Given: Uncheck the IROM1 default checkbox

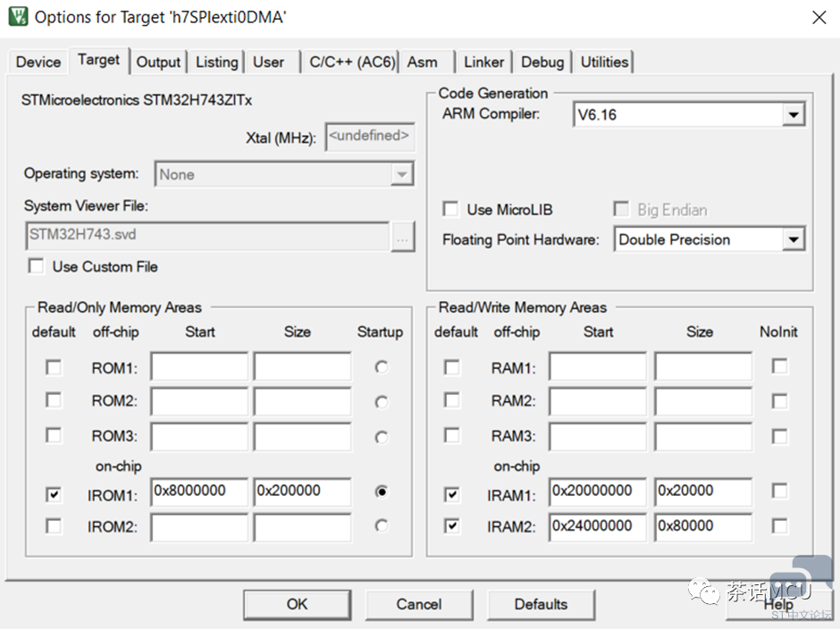Looking at the screenshot, I should pos(54,494).
